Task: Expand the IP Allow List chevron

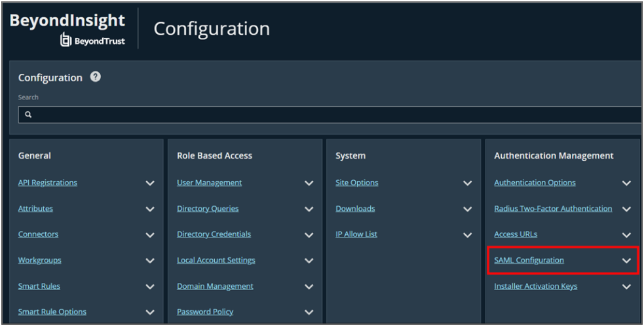Action: (x=467, y=235)
